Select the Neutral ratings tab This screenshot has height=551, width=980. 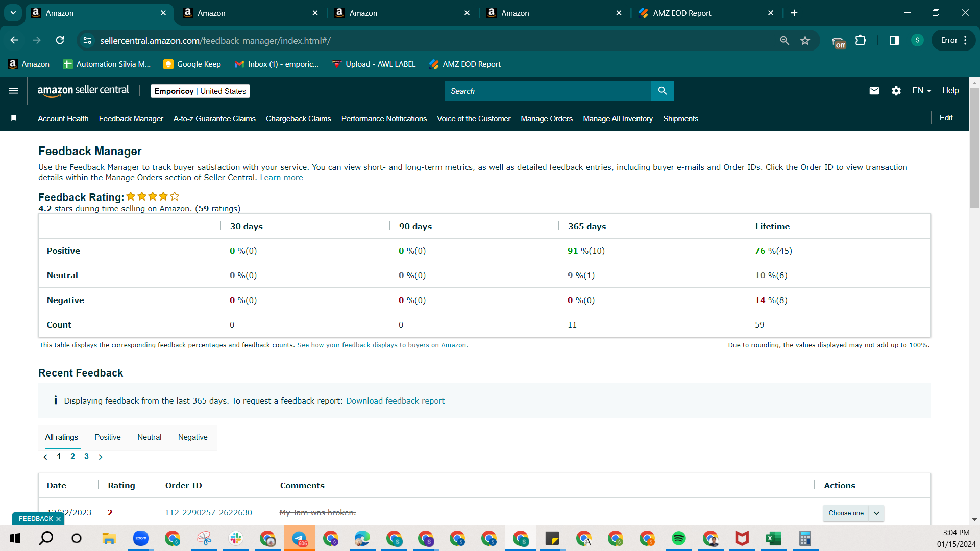click(x=149, y=437)
